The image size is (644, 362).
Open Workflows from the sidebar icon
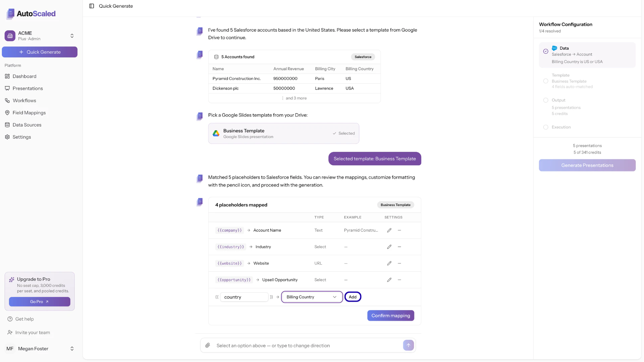(7, 100)
